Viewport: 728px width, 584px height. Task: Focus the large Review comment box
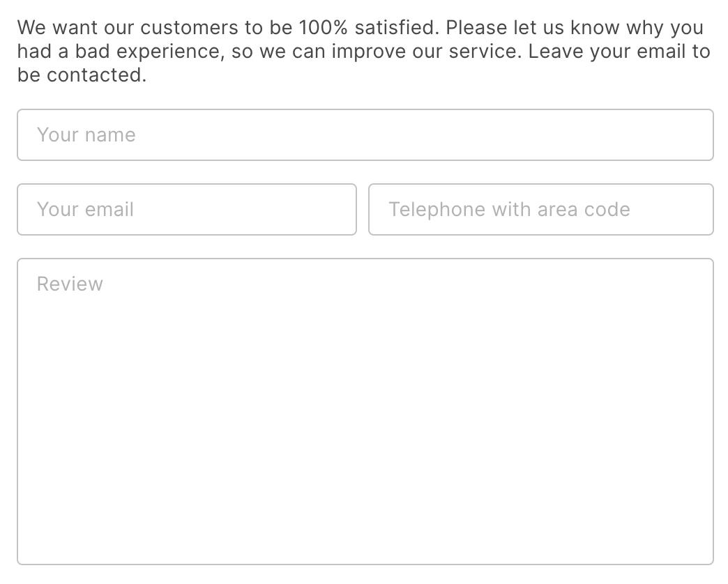point(365,411)
